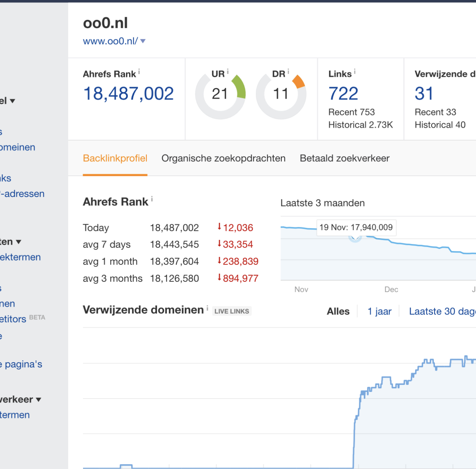The height and width of the screenshot is (469, 476).
Task: Open the sidebar link ending in -adressen
Action: click(x=22, y=194)
